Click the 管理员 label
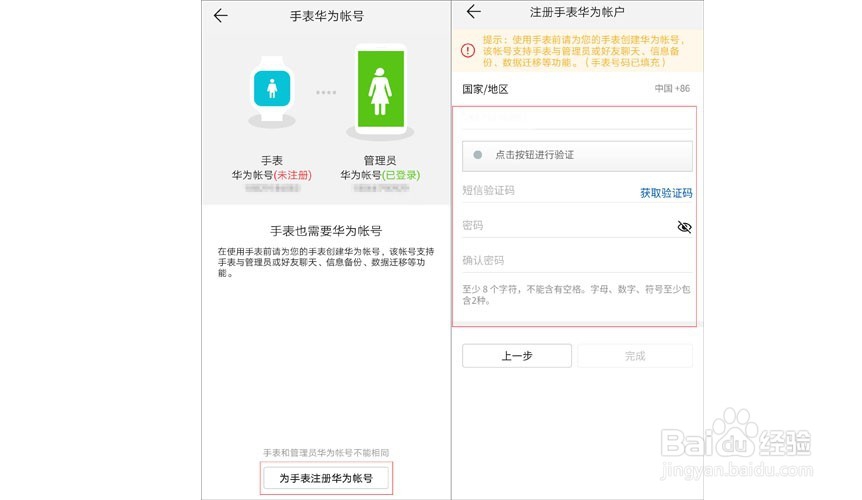 [x=380, y=160]
